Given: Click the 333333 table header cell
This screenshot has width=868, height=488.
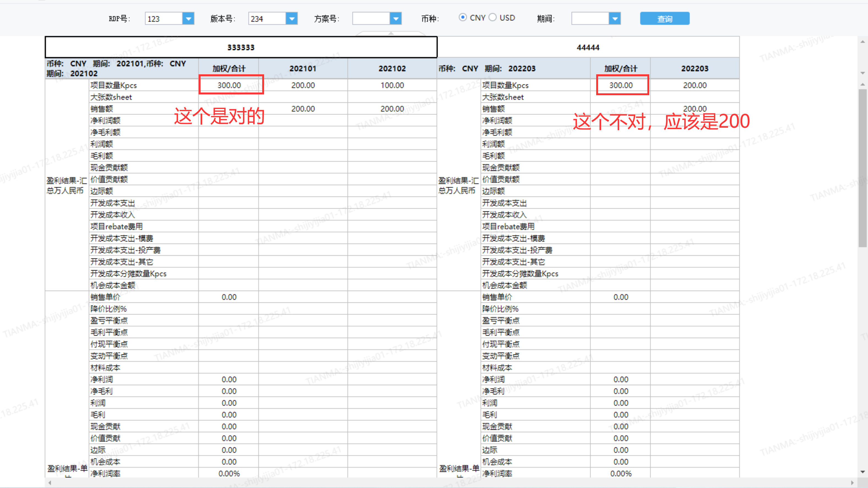Looking at the screenshot, I should 241,48.
